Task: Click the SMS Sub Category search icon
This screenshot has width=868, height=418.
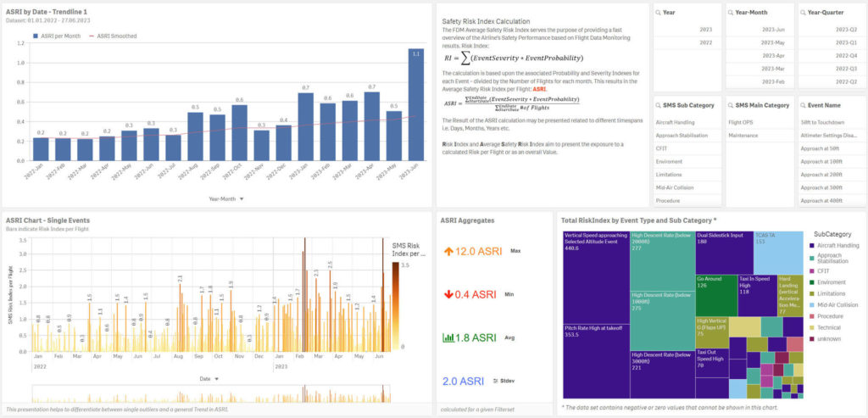Action: click(659, 105)
